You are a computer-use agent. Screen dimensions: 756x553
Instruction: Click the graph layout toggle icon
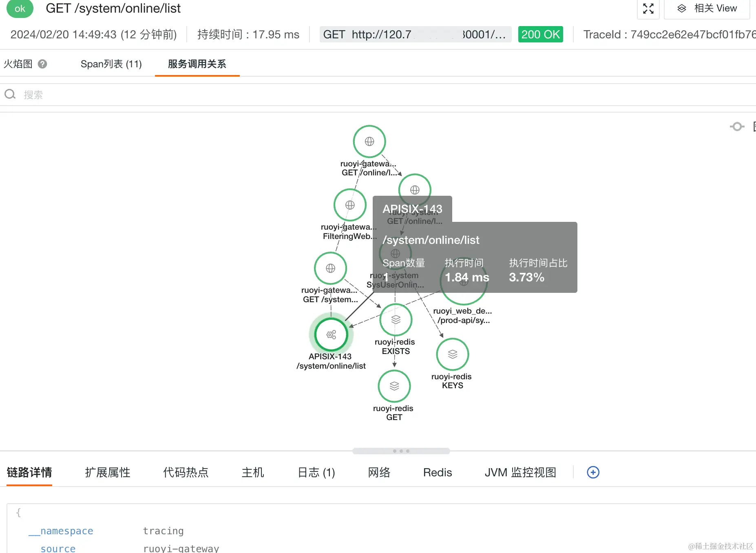737,127
